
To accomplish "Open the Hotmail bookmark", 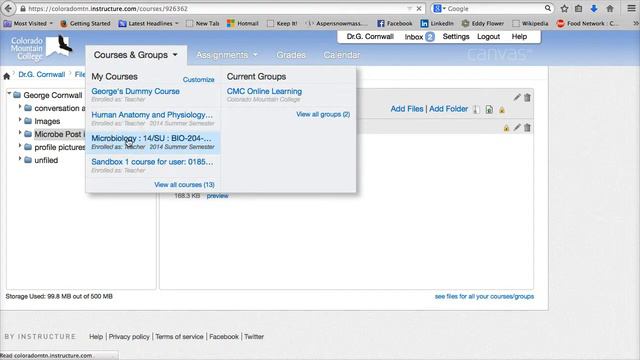I will pyautogui.click(x=243, y=23).
